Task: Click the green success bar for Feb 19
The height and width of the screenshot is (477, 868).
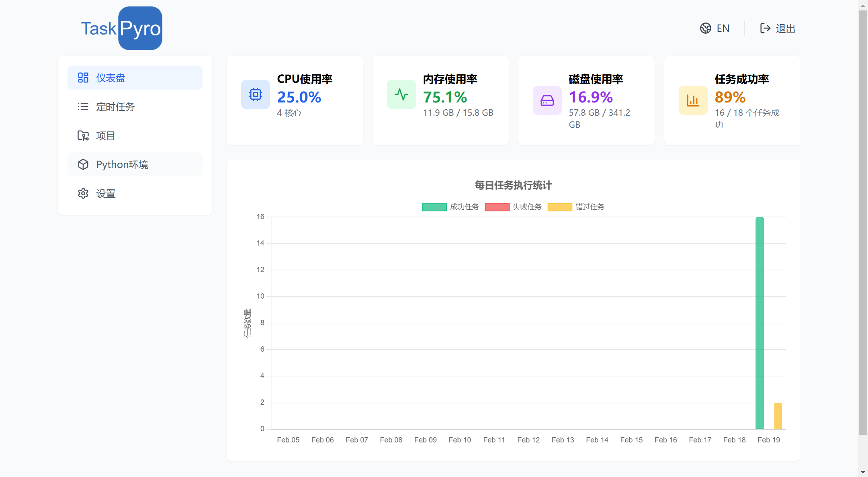Action: click(759, 323)
